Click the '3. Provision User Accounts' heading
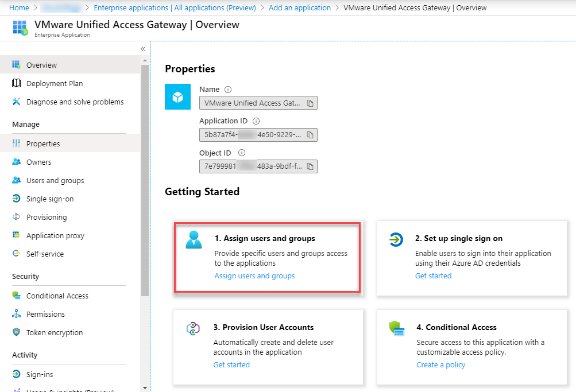The width and height of the screenshot is (576, 392). point(264,327)
